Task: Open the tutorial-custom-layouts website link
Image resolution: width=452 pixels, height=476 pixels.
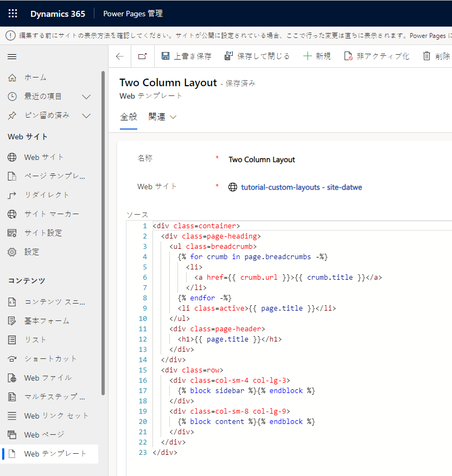Action: click(x=301, y=186)
